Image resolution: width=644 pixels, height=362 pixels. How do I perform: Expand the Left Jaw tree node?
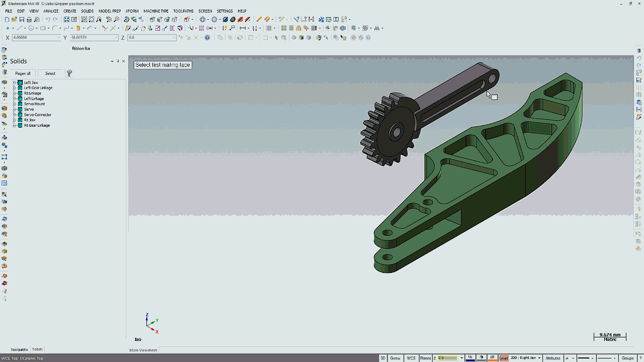tap(15, 82)
